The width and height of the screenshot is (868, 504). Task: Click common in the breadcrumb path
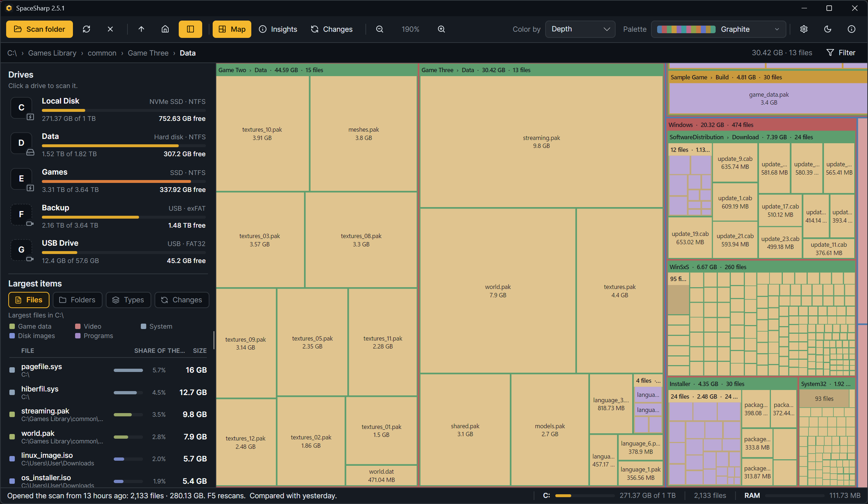pyautogui.click(x=102, y=53)
